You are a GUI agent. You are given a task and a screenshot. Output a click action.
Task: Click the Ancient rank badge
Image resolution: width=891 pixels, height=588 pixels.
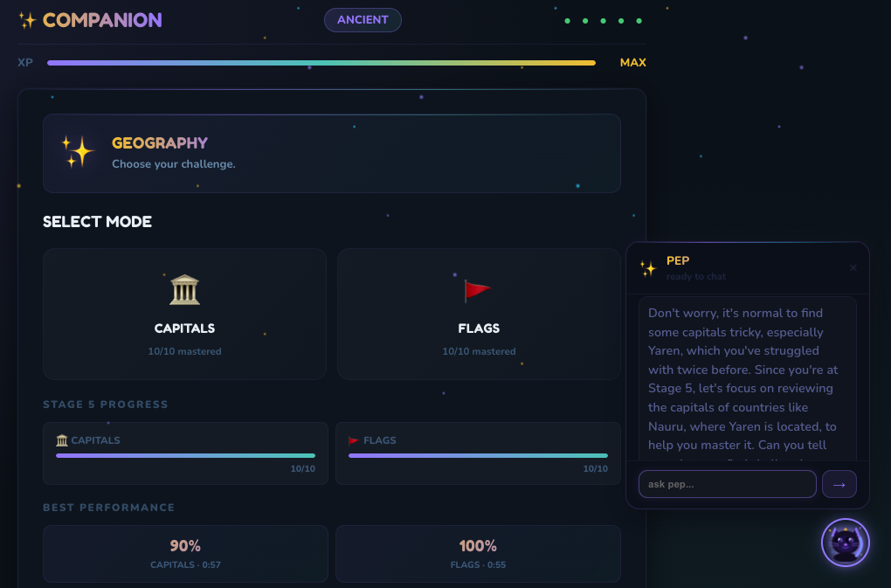363,20
